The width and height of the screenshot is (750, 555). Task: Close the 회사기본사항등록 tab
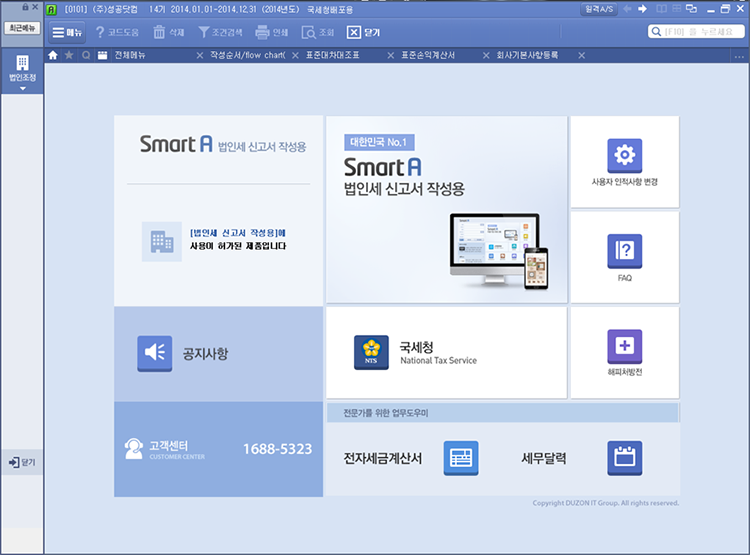pos(582,56)
